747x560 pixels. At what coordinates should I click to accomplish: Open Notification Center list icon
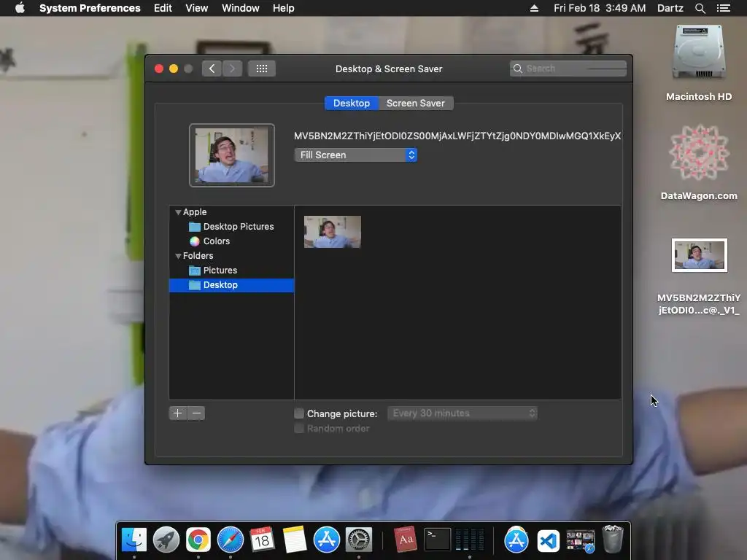coord(723,8)
